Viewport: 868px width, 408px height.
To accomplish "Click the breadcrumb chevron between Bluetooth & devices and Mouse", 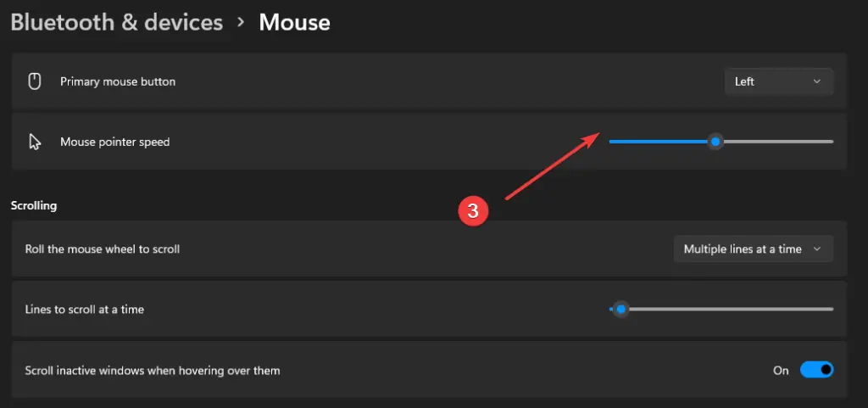I will (241, 22).
